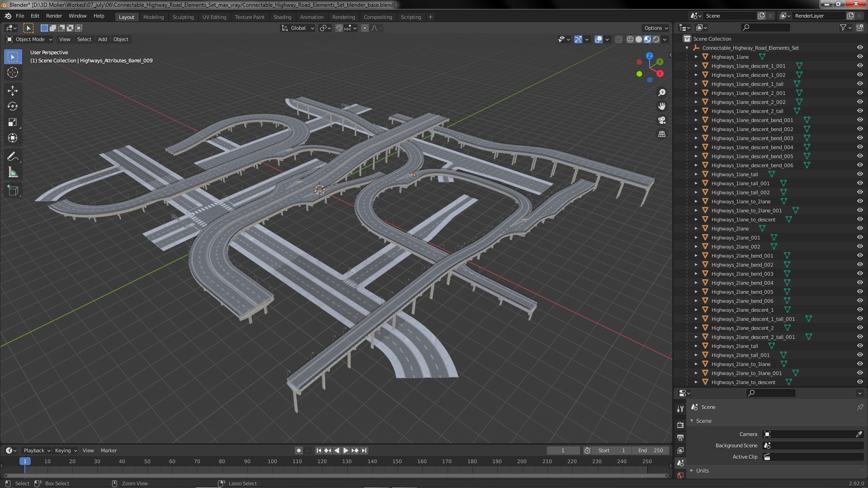Select the Cursor tool in toolbar
868x488 pixels.
tap(13, 72)
